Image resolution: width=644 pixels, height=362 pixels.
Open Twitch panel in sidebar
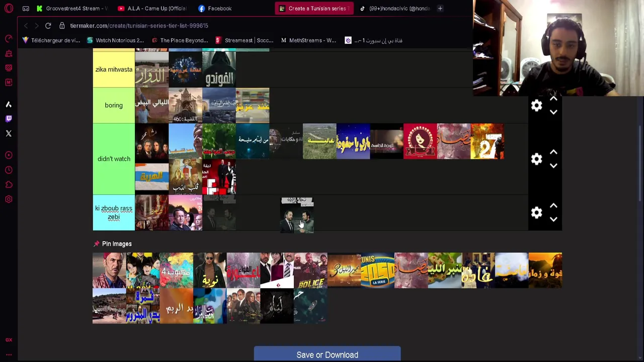[x=9, y=119]
